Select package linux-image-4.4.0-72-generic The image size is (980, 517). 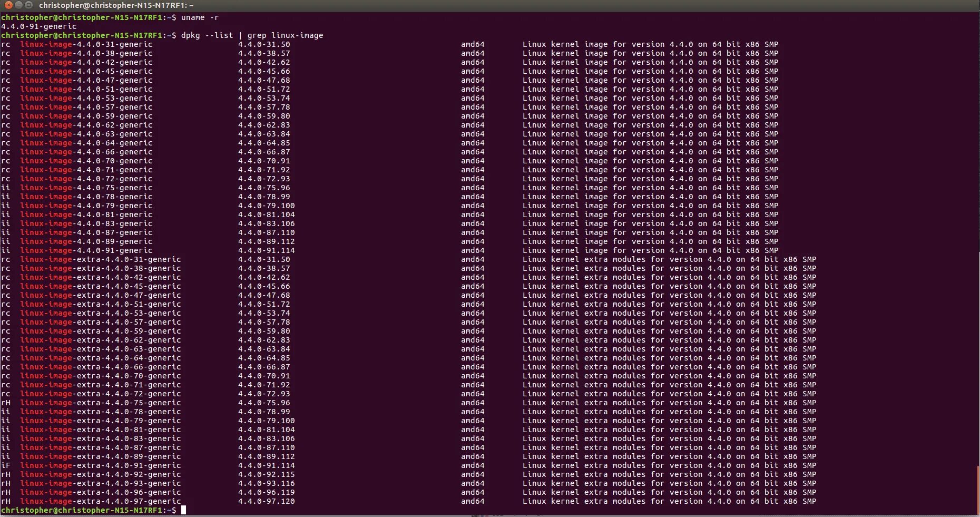click(86, 179)
